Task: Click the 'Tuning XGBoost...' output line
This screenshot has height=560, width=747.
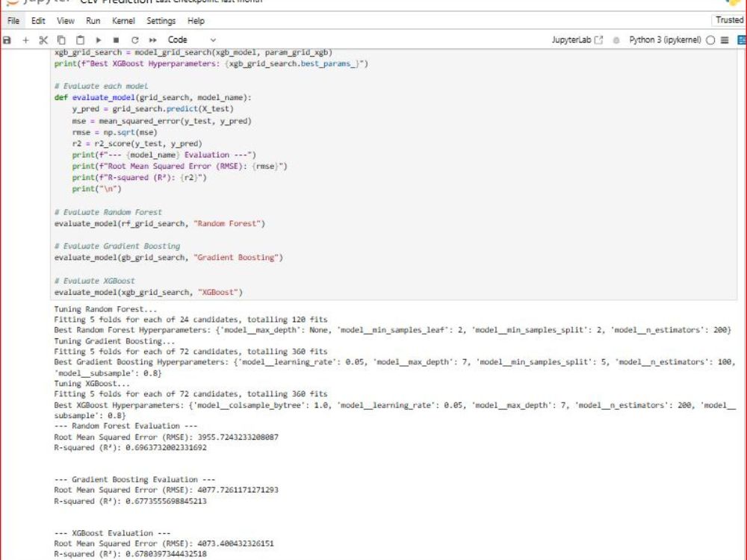Action: pos(91,384)
